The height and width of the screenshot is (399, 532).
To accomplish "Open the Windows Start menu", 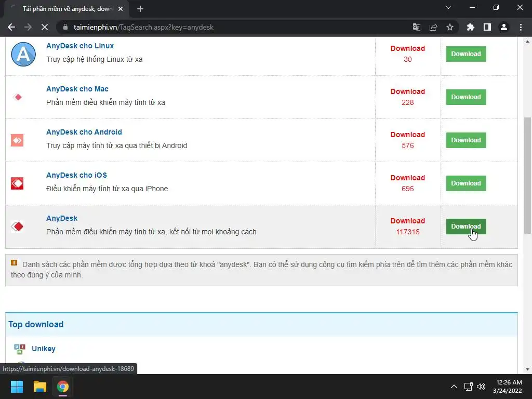I will tap(17, 387).
